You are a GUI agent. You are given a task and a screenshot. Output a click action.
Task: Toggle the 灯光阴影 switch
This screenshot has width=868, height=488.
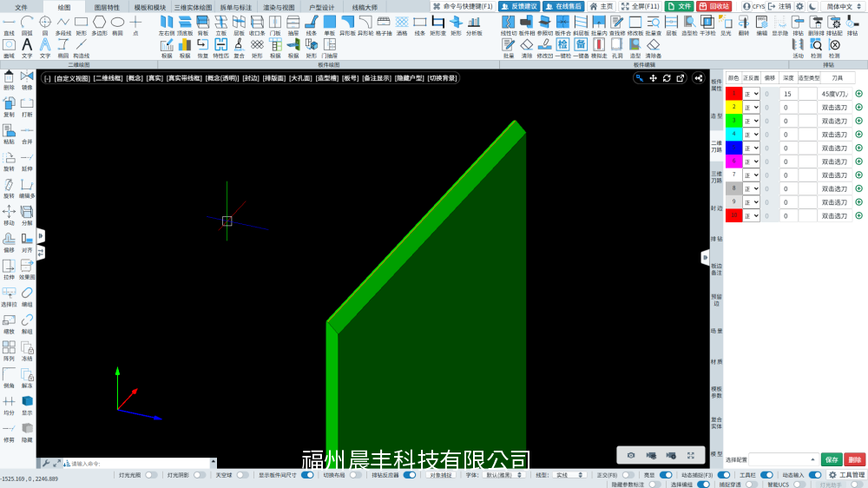click(200, 475)
